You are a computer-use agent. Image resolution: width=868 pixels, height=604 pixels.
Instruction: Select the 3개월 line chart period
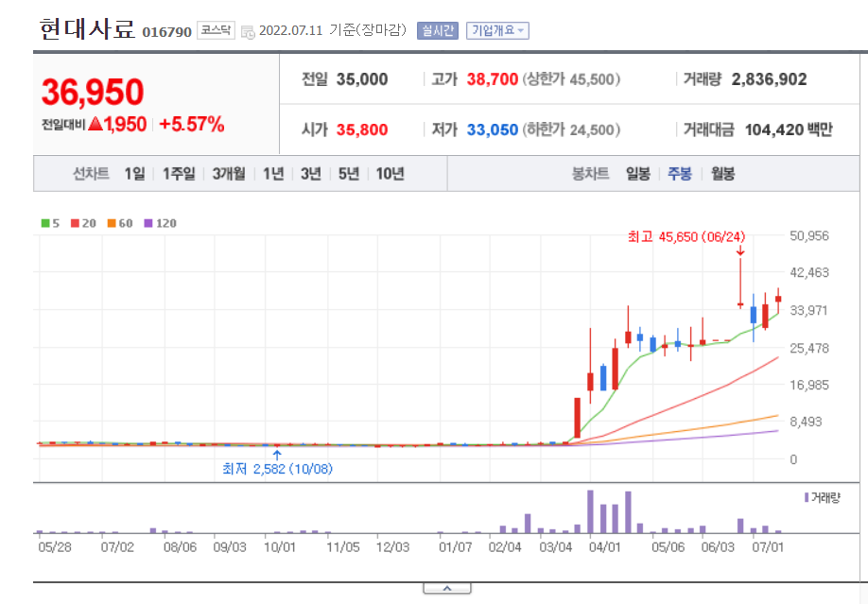click(x=229, y=174)
